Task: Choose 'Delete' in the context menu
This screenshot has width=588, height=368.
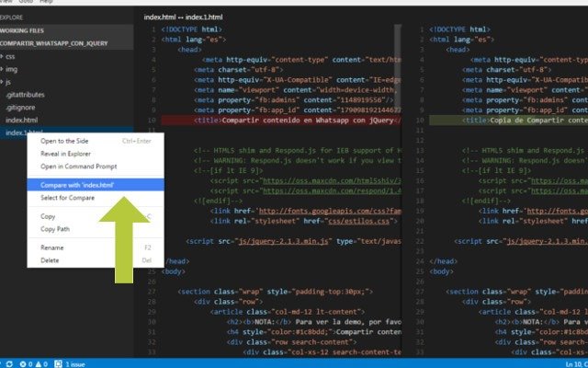Action: (96, 260)
